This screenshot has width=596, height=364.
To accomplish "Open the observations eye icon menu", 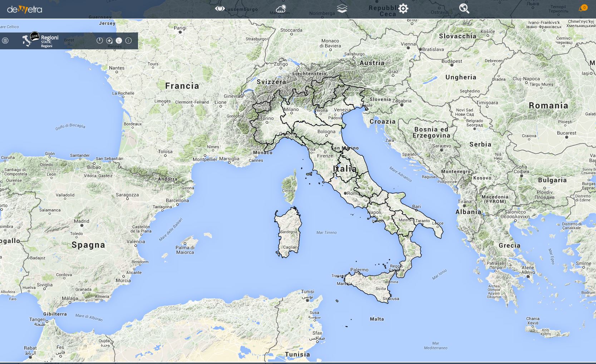I will [220, 9].
